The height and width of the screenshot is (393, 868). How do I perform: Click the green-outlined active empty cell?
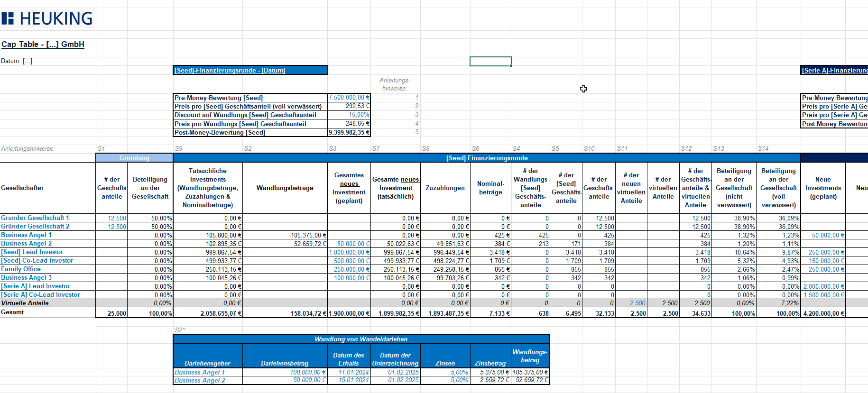490,62
